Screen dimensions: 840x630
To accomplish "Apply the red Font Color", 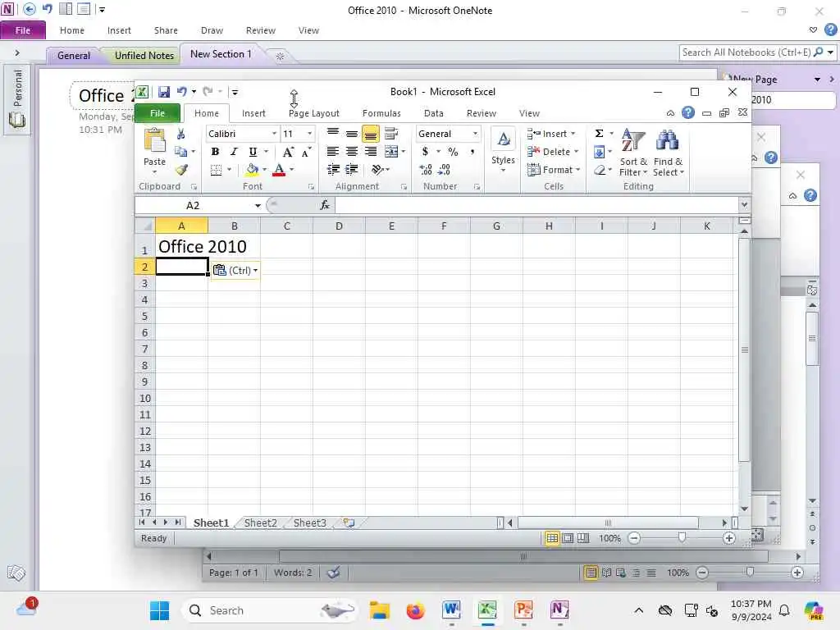I will pyautogui.click(x=279, y=170).
